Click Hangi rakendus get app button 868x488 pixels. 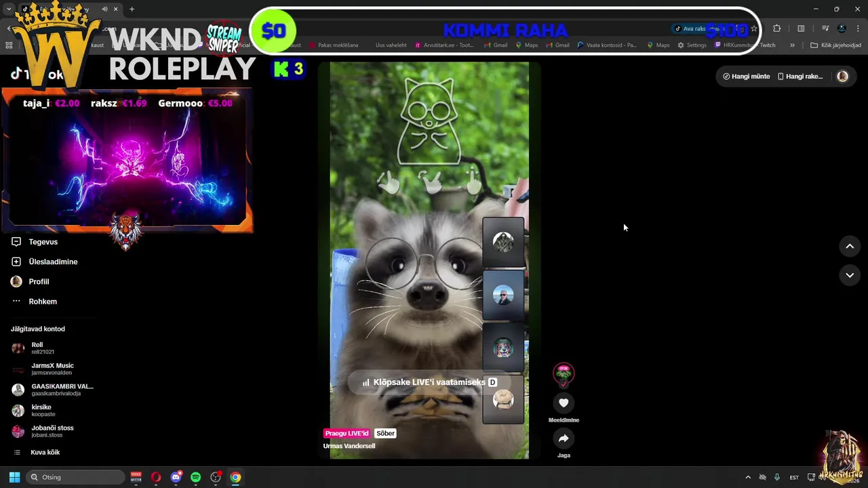(800, 77)
